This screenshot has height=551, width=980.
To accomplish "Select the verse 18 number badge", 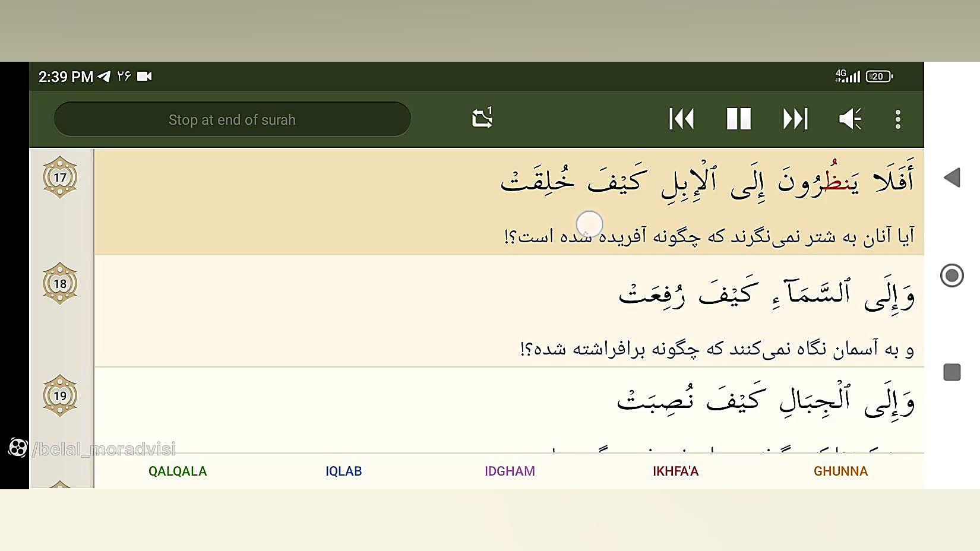I will [x=60, y=283].
